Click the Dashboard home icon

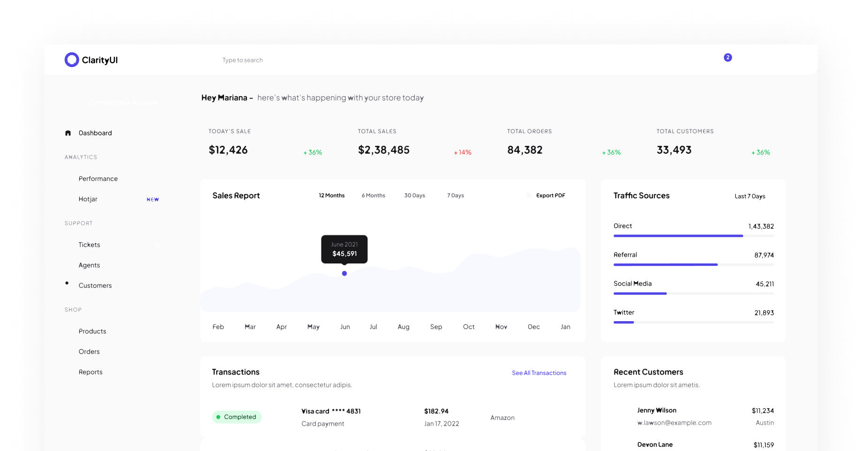68,133
